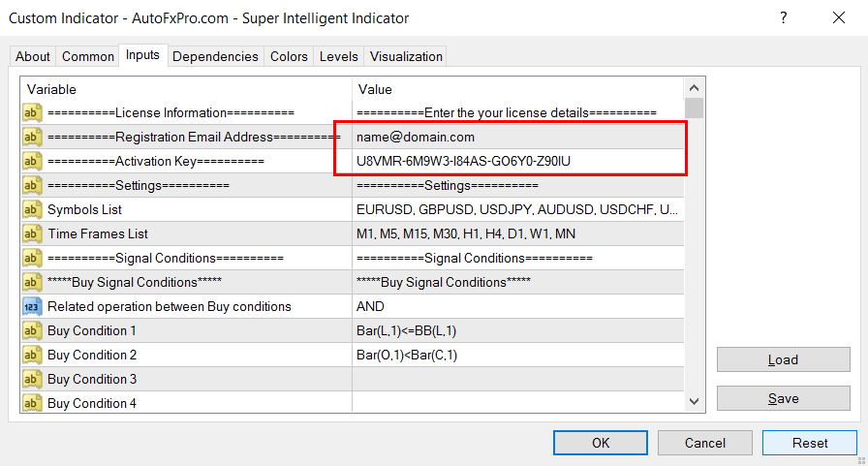Screen dimensions: 868x466
Task: Select the Time Frames List variable label
Action: coord(98,234)
